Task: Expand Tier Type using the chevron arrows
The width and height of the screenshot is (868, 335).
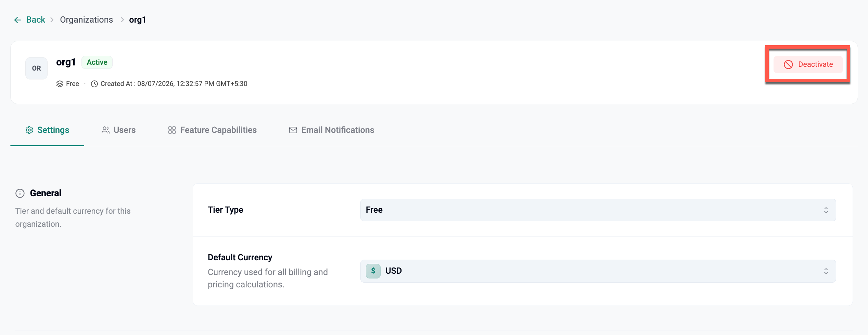Action: pyautogui.click(x=826, y=210)
